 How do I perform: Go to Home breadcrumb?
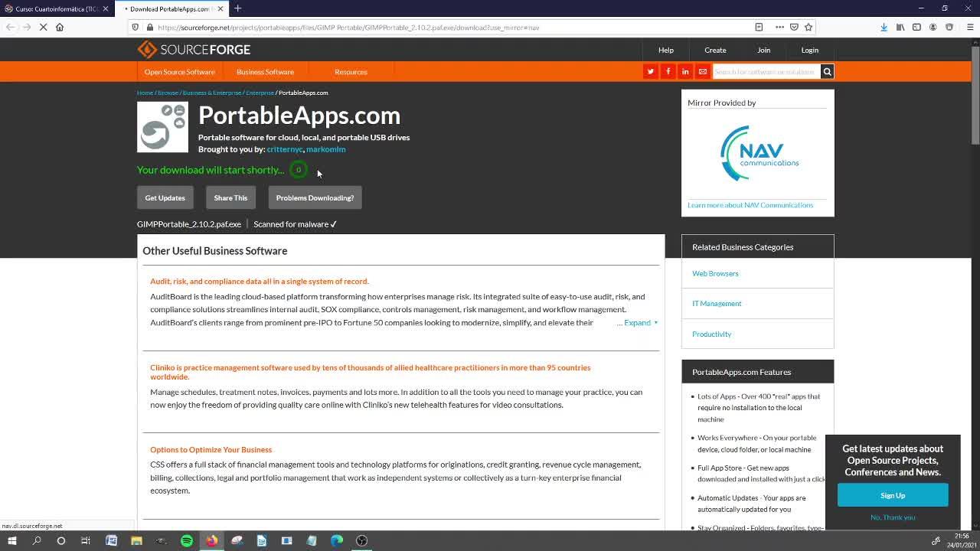145,93
